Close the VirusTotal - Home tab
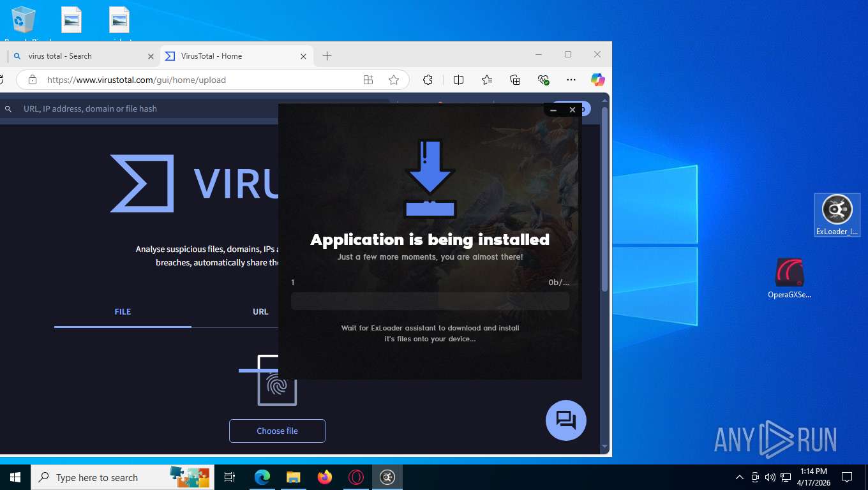 [x=304, y=56]
